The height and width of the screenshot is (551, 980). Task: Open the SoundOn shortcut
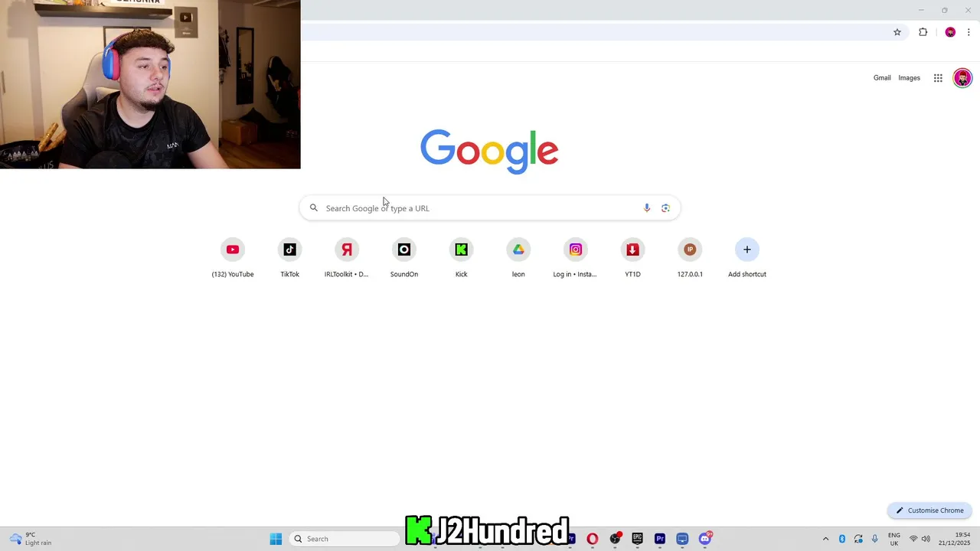coord(404,258)
